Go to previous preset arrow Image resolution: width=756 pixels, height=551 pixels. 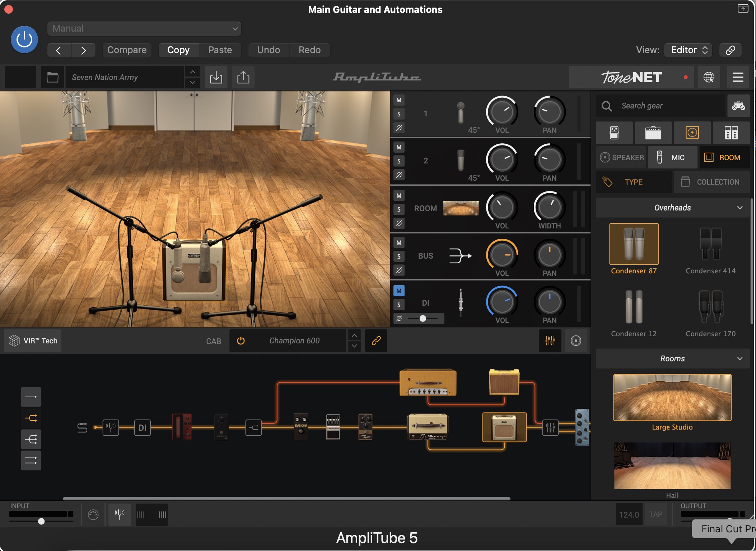(x=59, y=50)
